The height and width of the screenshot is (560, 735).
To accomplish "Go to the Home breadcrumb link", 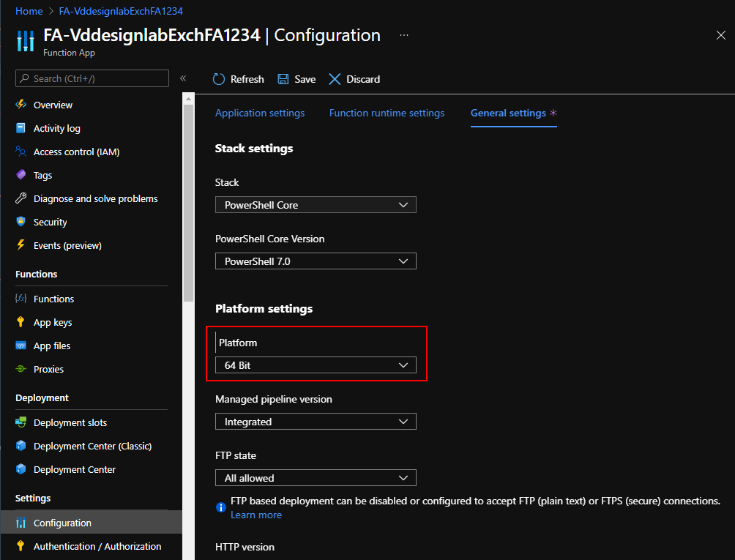I will [x=29, y=11].
